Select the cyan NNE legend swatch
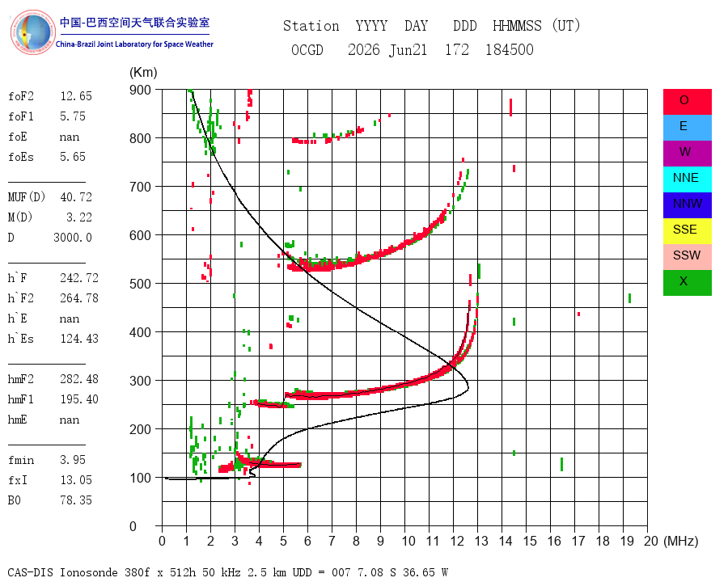 (x=687, y=179)
